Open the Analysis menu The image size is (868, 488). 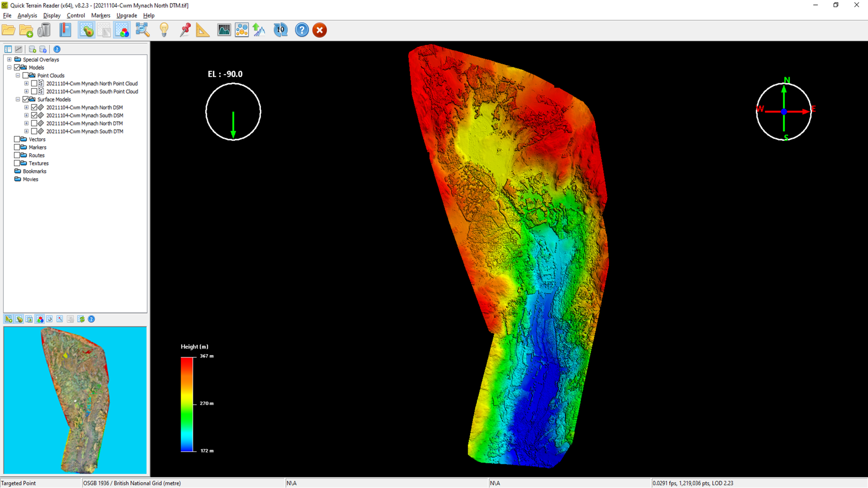tap(27, 16)
